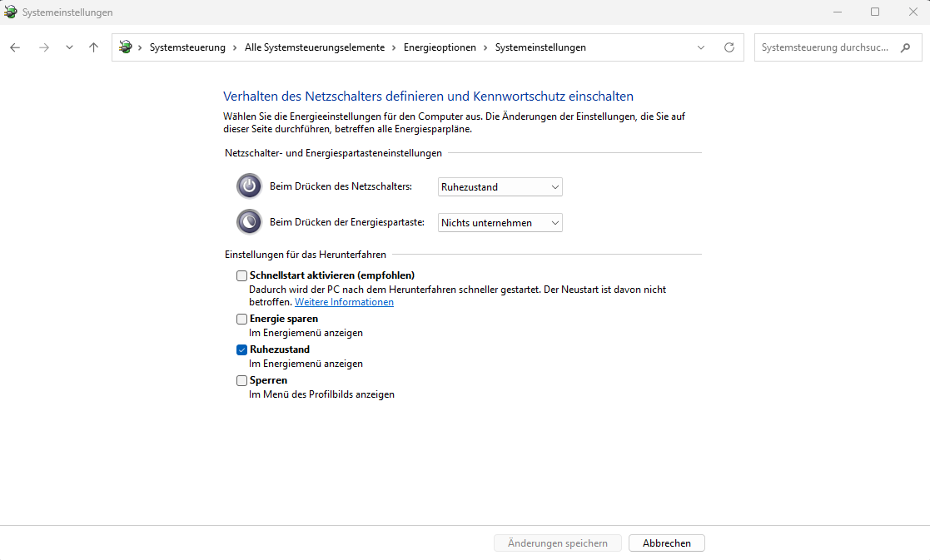The height and width of the screenshot is (560, 930).
Task: Click the sleep button icon for Energiespartaste
Action: [x=249, y=222]
